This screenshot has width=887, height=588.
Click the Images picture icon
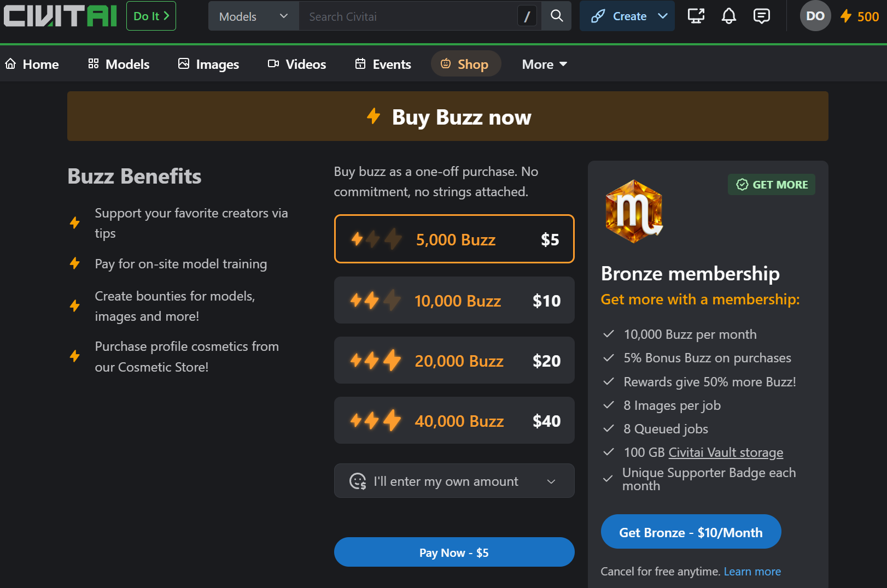[184, 64]
